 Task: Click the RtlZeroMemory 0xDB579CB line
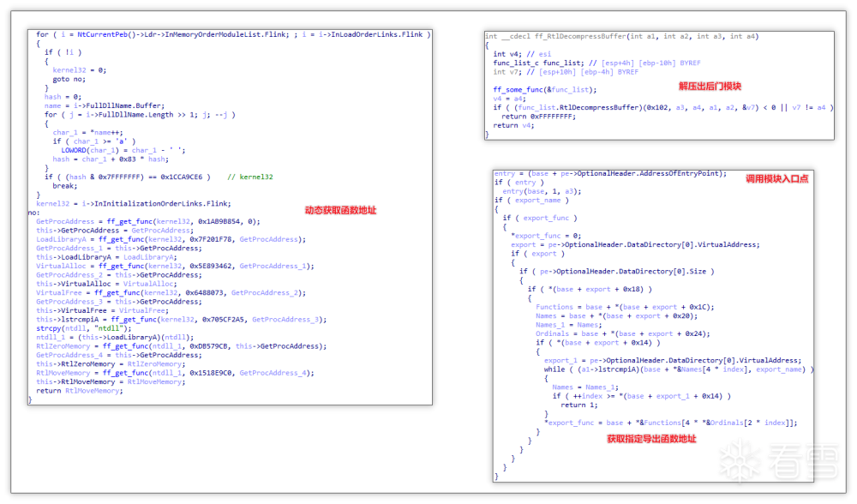point(182,346)
